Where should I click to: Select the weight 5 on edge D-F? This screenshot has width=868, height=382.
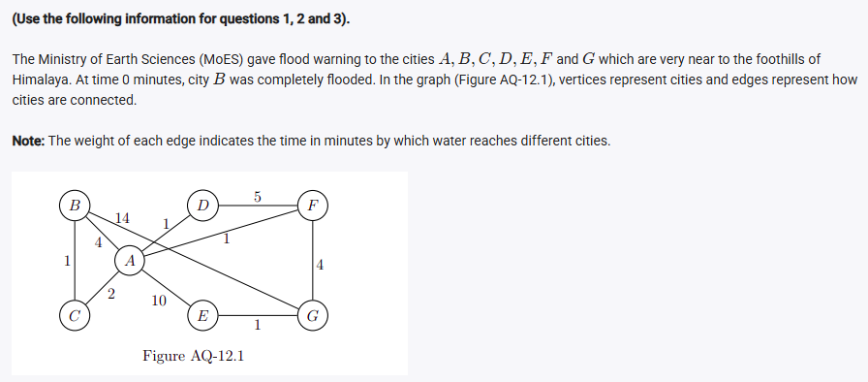point(258,197)
